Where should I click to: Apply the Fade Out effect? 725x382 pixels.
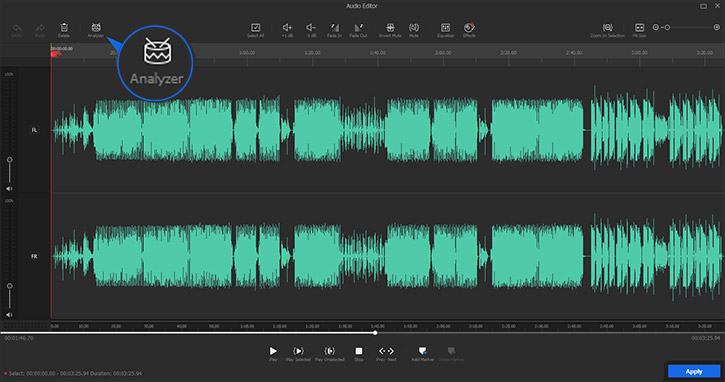click(x=358, y=28)
